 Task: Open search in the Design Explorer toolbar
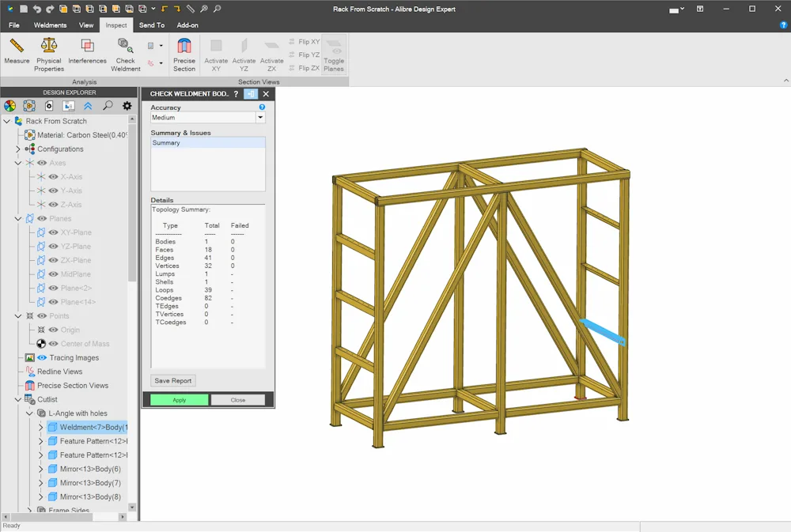108,105
